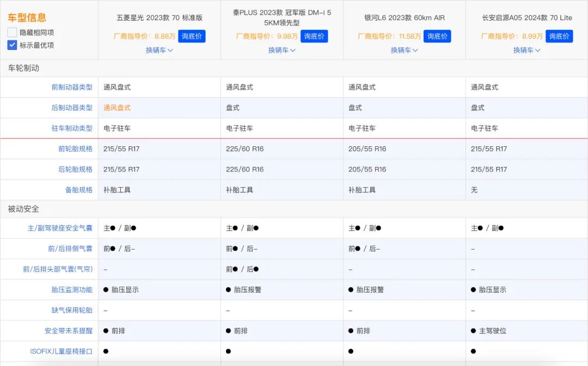Open 换辆车 dropdown under 长安启源A05
Image resolution: width=588 pixels, height=366 pixels.
527,50
